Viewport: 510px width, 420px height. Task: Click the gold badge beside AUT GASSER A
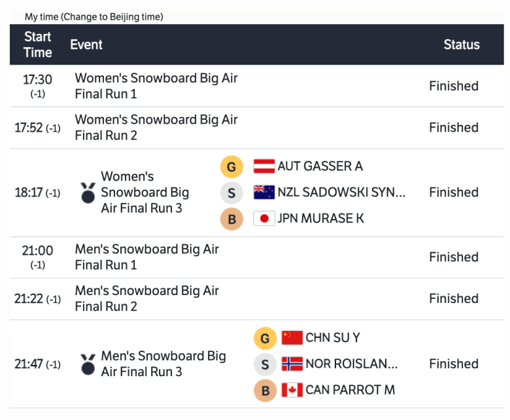point(231,166)
